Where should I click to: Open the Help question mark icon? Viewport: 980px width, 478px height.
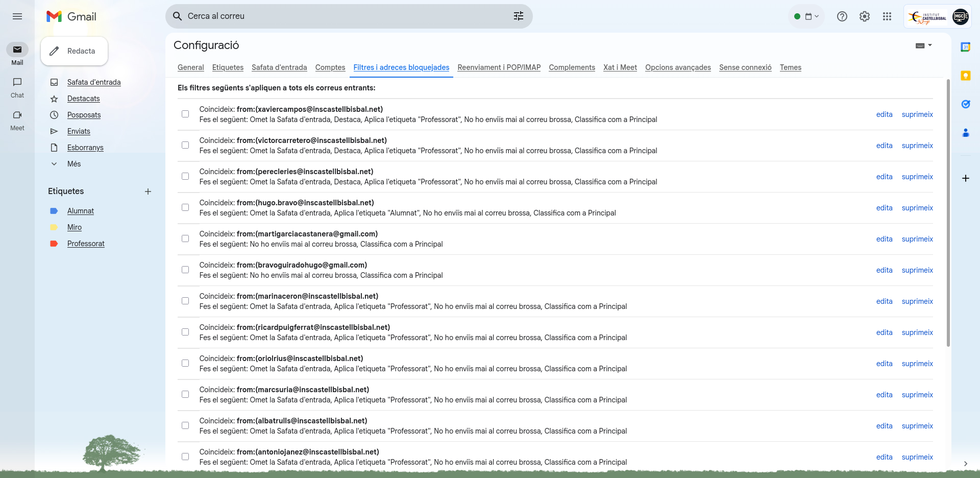tap(842, 16)
